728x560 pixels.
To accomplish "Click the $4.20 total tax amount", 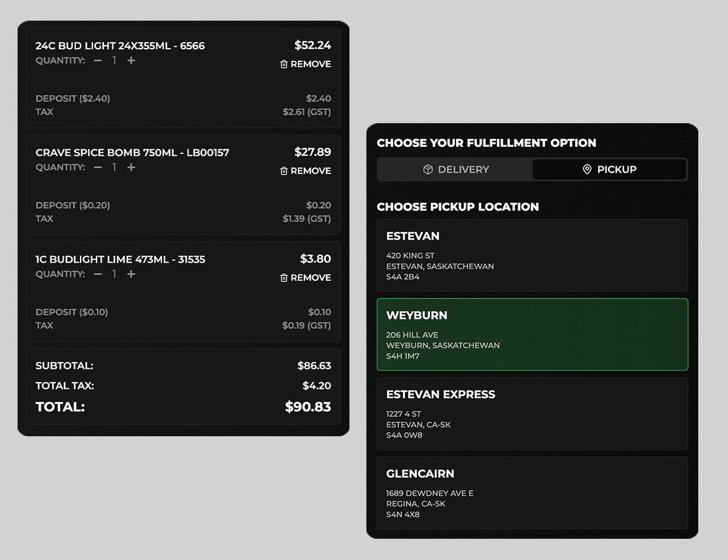I will pyautogui.click(x=317, y=386).
